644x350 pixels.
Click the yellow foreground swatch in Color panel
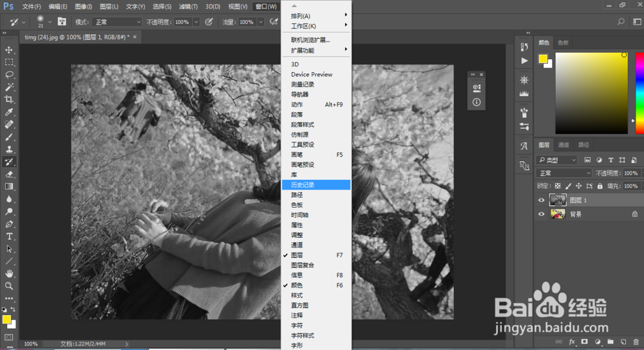543,59
